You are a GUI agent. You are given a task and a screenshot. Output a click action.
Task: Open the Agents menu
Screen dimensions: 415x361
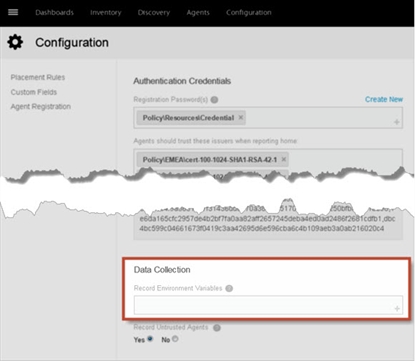(198, 13)
